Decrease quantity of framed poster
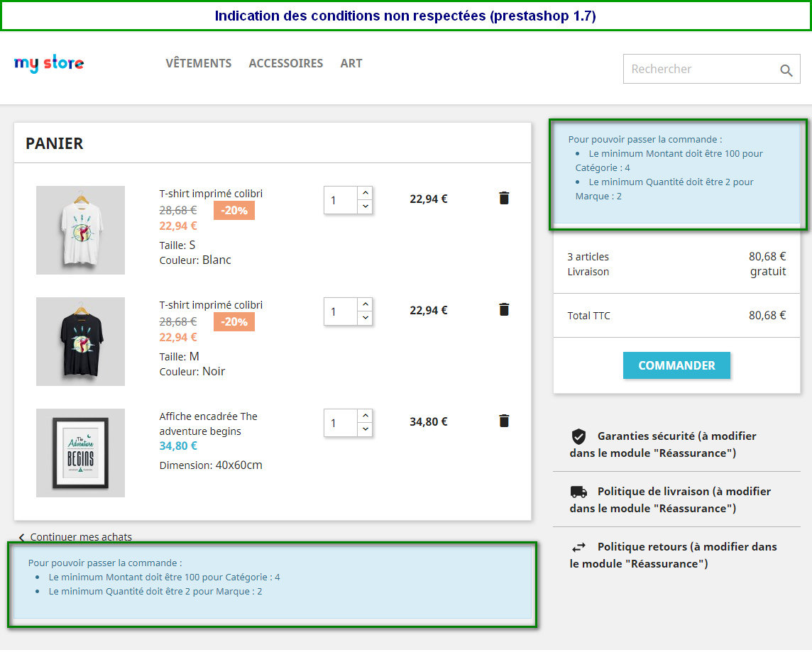812x652 pixels. pyautogui.click(x=365, y=429)
